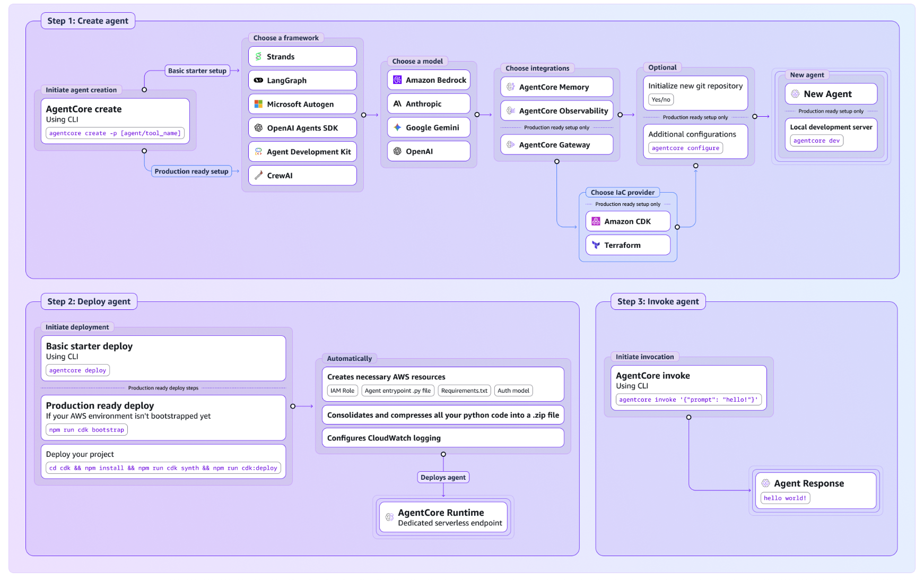Click the 'Basic starter setup' branch label
The width and height of the screenshot is (924, 580).
point(197,71)
